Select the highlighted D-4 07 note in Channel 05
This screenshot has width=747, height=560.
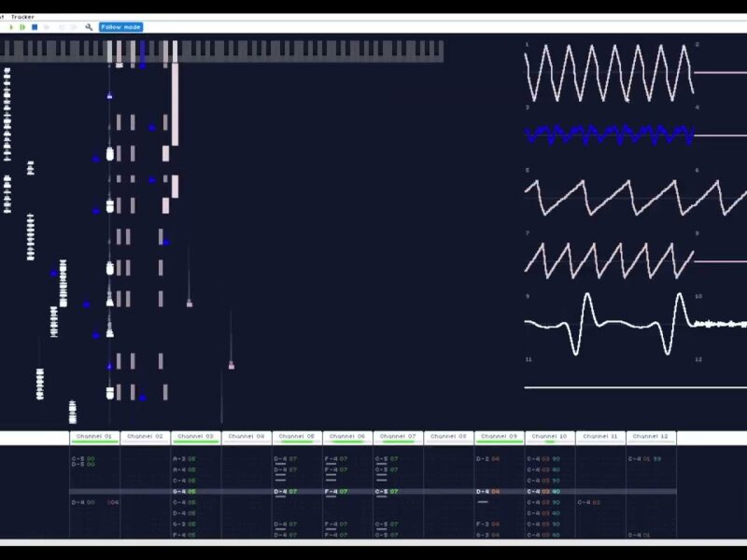click(x=286, y=492)
